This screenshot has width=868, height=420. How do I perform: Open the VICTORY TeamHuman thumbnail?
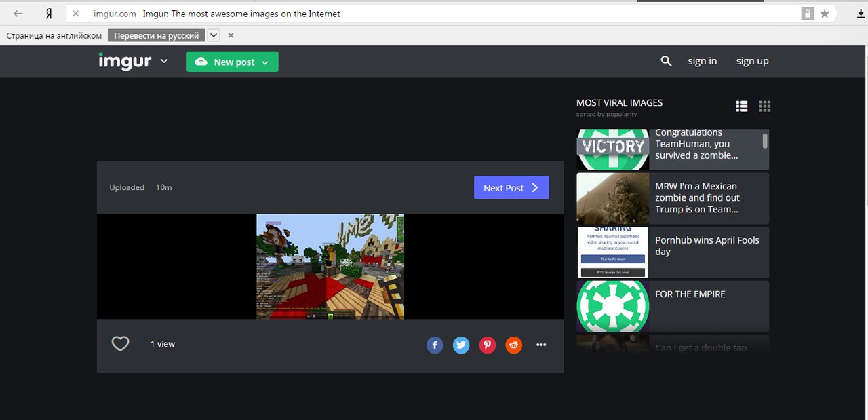pyautogui.click(x=613, y=149)
